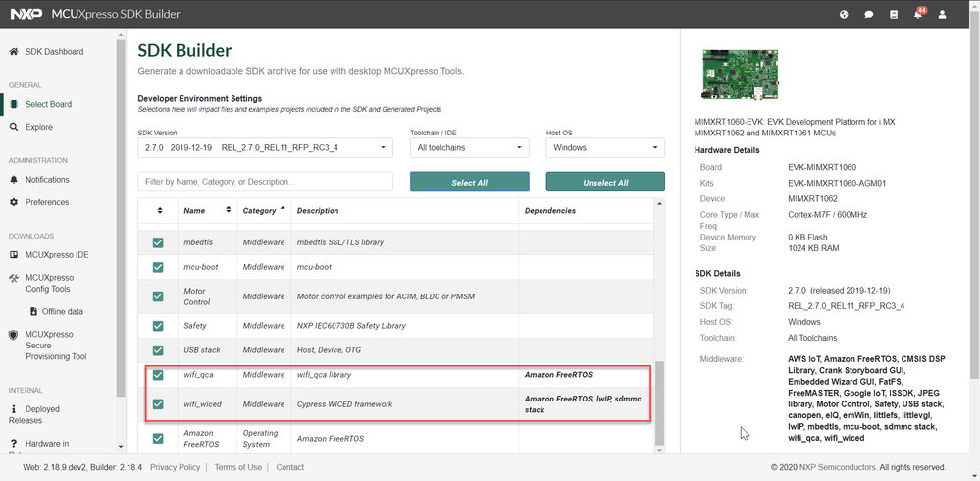Open notifications bell with 44 badge

coord(919,13)
